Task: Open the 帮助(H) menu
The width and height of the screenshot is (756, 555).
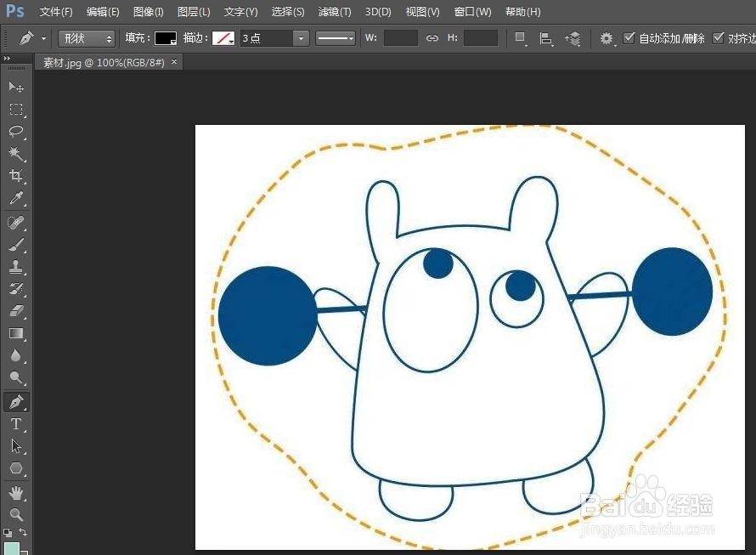Action: (x=522, y=12)
